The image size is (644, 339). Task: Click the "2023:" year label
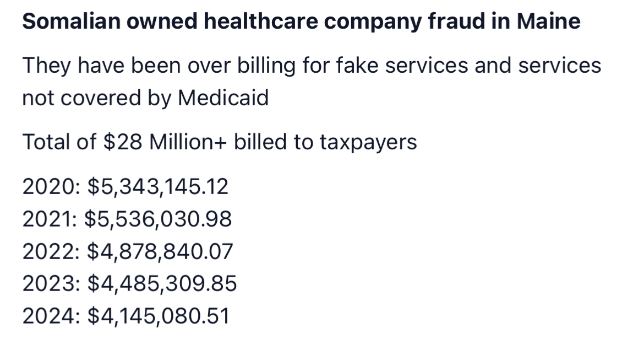(50, 284)
